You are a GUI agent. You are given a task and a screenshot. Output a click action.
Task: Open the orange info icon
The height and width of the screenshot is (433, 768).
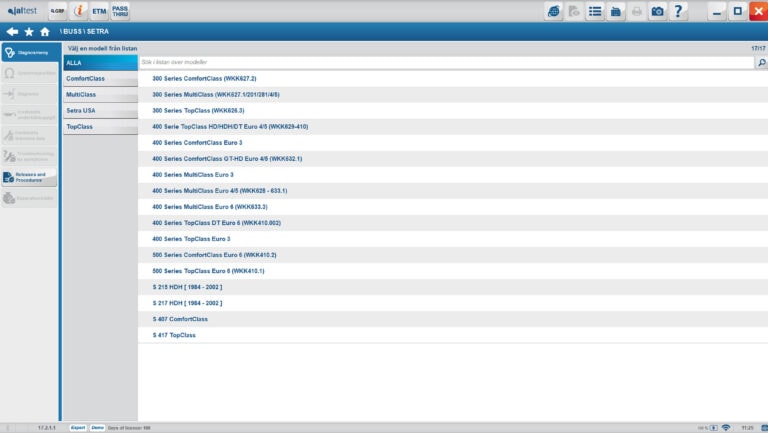click(x=79, y=11)
